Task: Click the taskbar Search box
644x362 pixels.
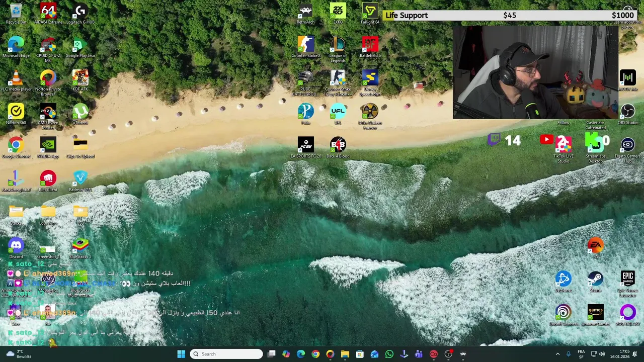Action: 226,354
